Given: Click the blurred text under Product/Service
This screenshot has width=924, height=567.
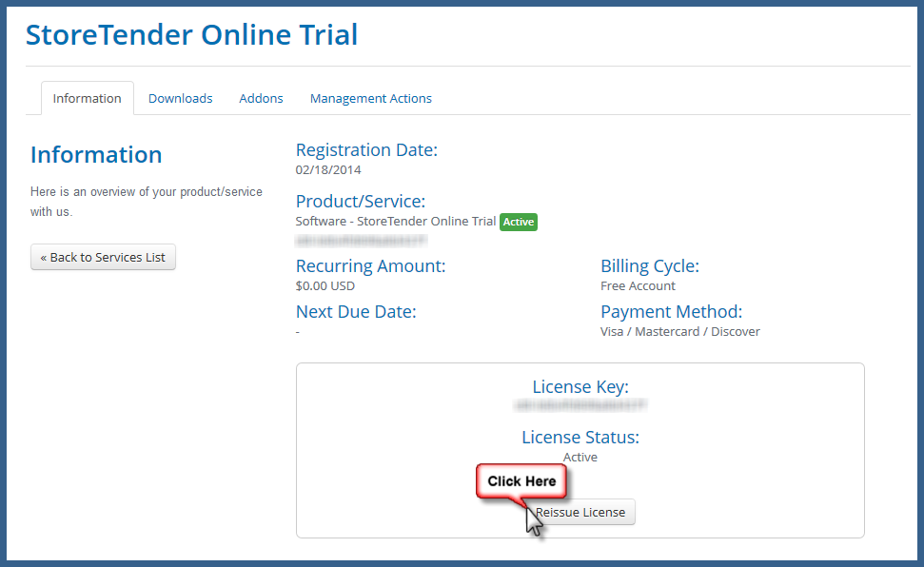Looking at the screenshot, I should (x=362, y=241).
